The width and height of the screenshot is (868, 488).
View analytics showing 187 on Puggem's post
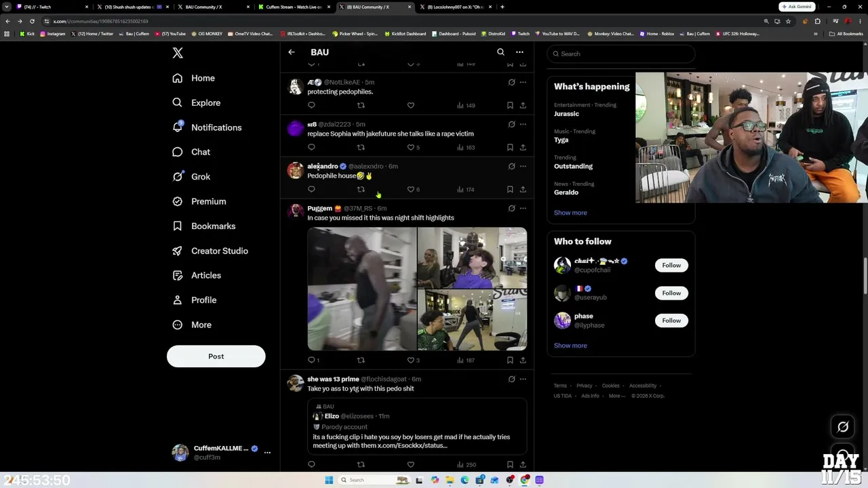click(x=466, y=360)
